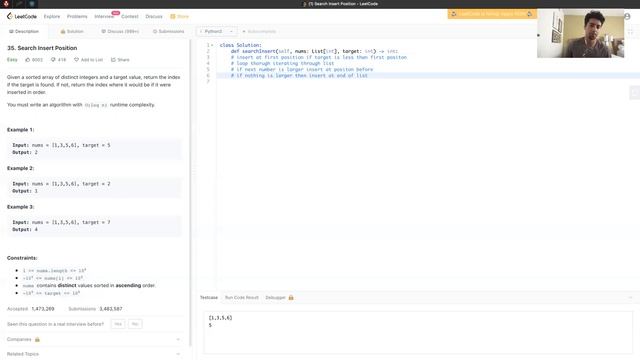640x360 pixels.
Task: Fold code at line 1 arrow
Action: (212, 45)
